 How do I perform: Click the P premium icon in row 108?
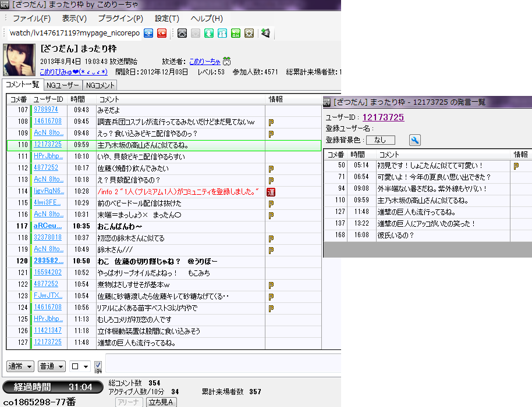(x=271, y=122)
